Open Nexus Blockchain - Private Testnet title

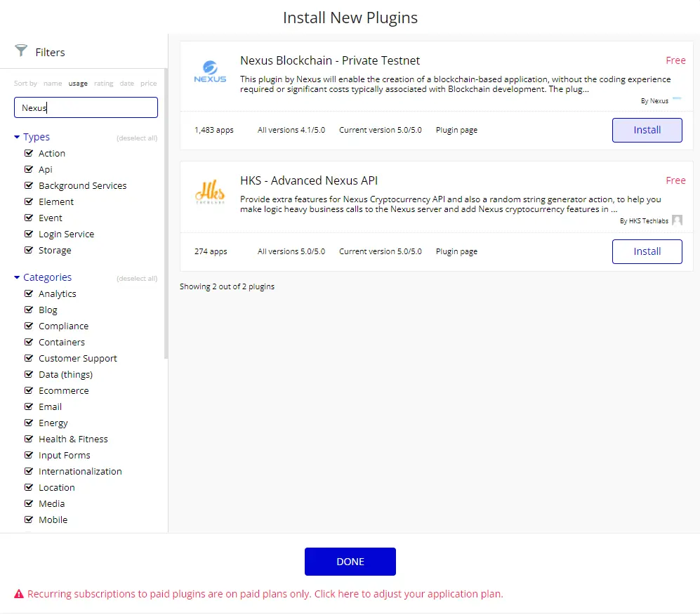[x=330, y=60]
